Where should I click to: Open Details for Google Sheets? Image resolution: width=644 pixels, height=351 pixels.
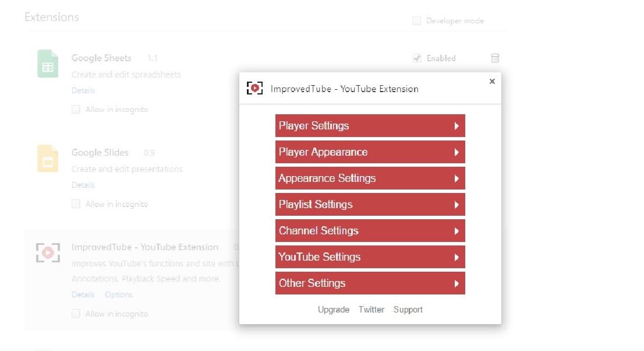(x=83, y=90)
